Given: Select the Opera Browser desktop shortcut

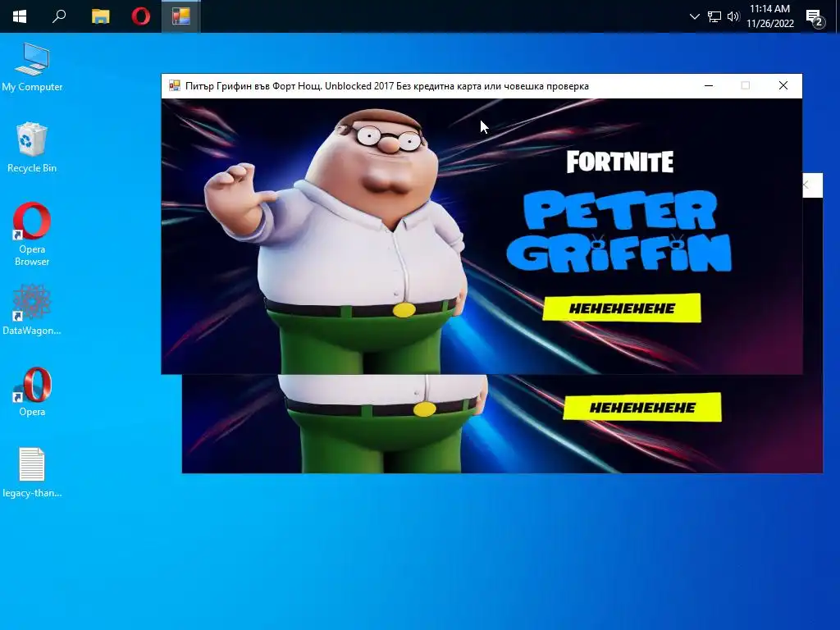Looking at the screenshot, I should 32,235.
